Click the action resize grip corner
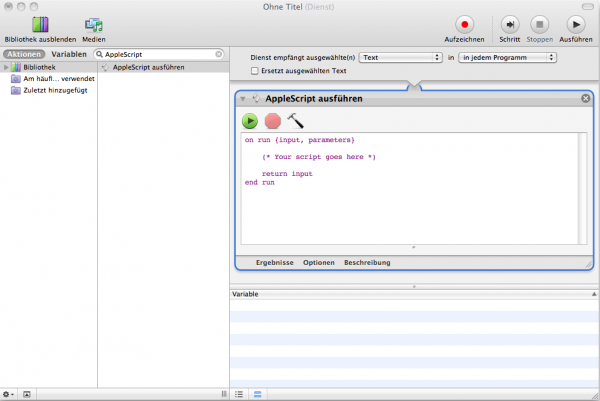This screenshot has height=401, width=600. pyautogui.click(x=588, y=264)
